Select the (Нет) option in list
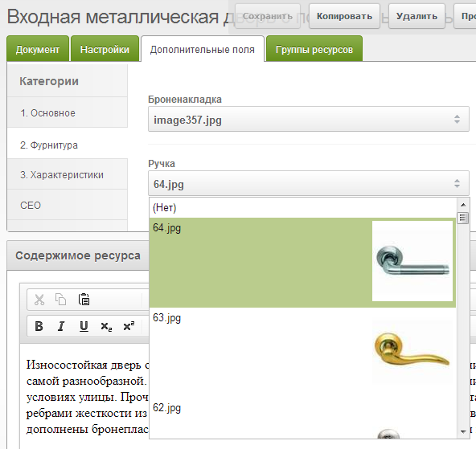Viewport: 476px width, 449px height. [x=302, y=208]
